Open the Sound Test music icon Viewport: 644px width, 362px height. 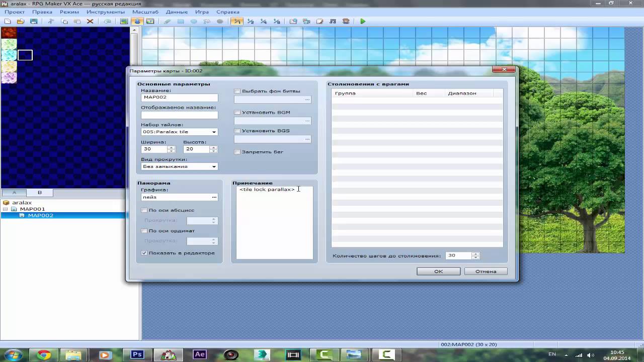(333, 21)
